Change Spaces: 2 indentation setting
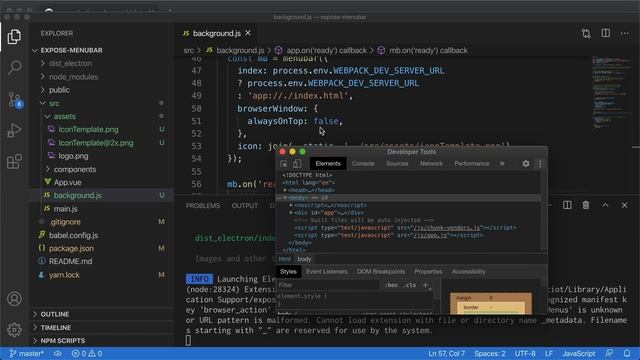The height and width of the screenshot is (360, 640). pyautogui.click(x=489, y=353)
